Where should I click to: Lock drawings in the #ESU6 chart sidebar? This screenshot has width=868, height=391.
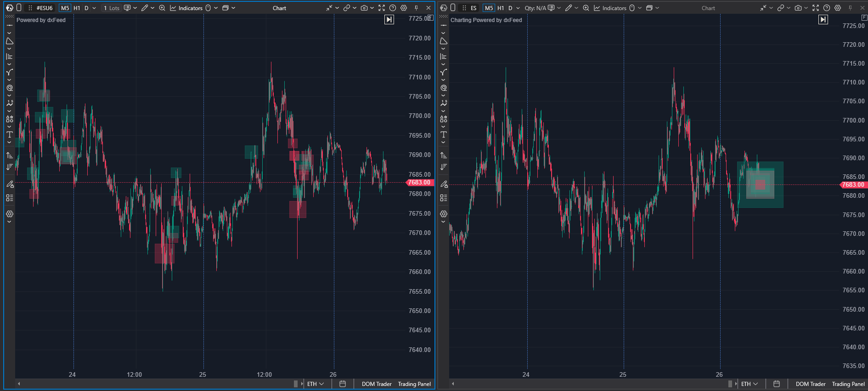[x=9, y=184]
